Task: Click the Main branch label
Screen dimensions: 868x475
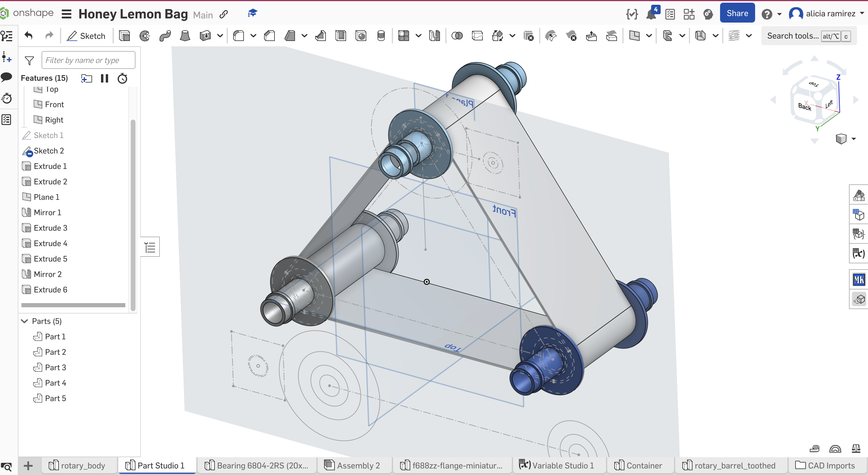Action: 203,15
